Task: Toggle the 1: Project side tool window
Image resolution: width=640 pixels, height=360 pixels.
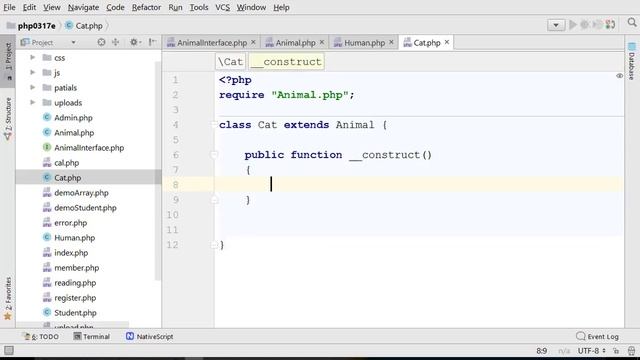Action: pos(8,60)
